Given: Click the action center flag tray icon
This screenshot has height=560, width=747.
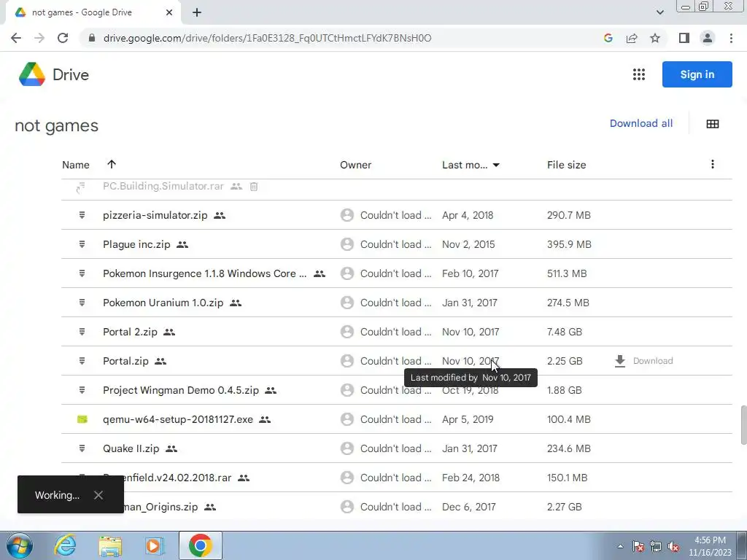Looking at the screenshot, I should 638,546.
